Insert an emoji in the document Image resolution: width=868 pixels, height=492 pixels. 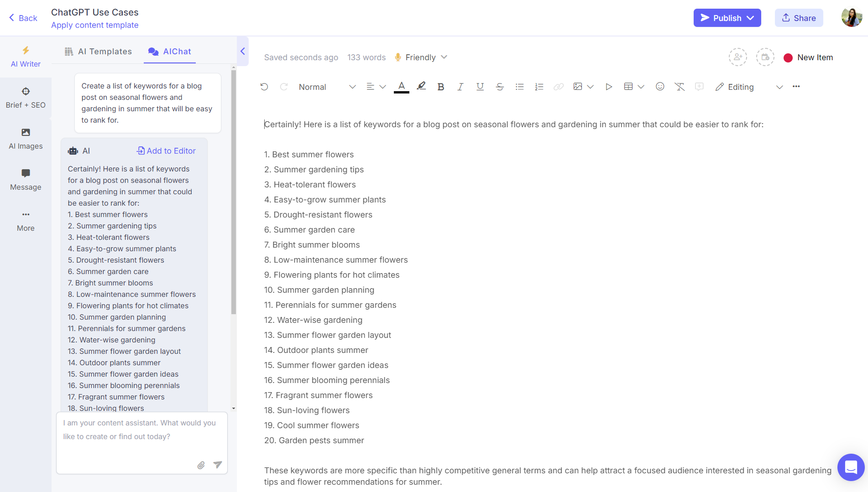(660, 87)
